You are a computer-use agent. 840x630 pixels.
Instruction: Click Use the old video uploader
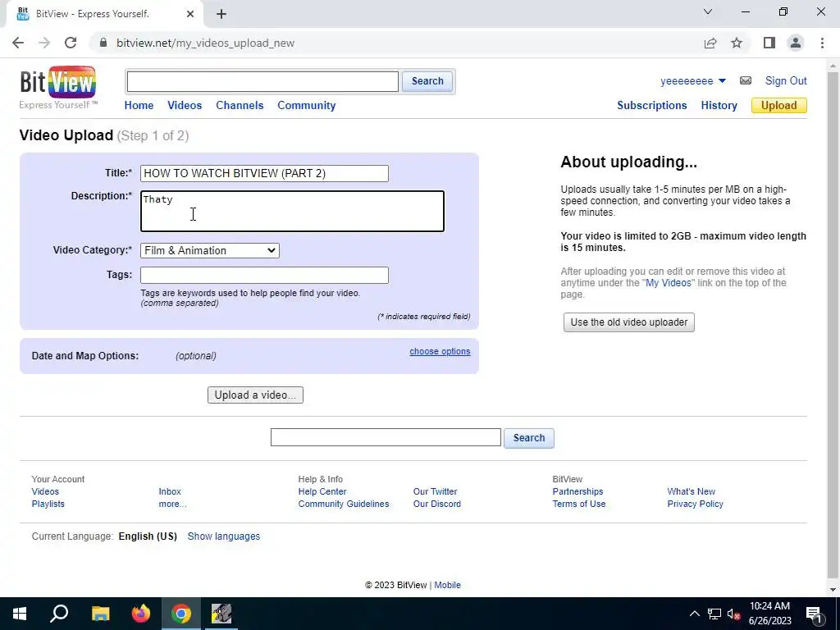click(628, 322)
